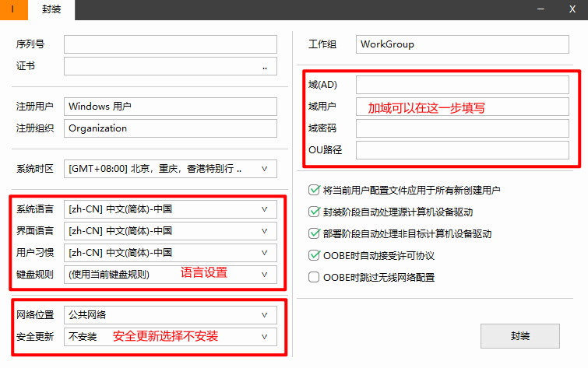Enable OOBE时跳过无线网络配置 checkbox
588x368 pixels.
(315, 277)
